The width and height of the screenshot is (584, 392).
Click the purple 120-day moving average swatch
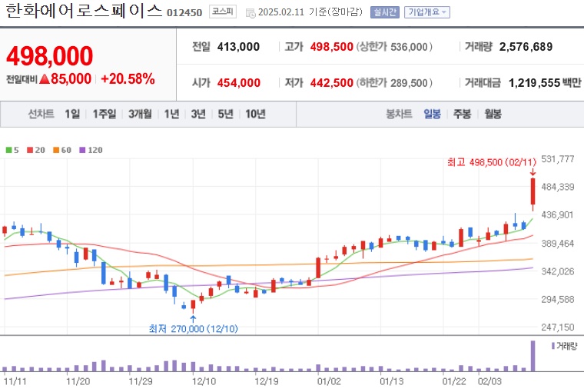point(82,150)
